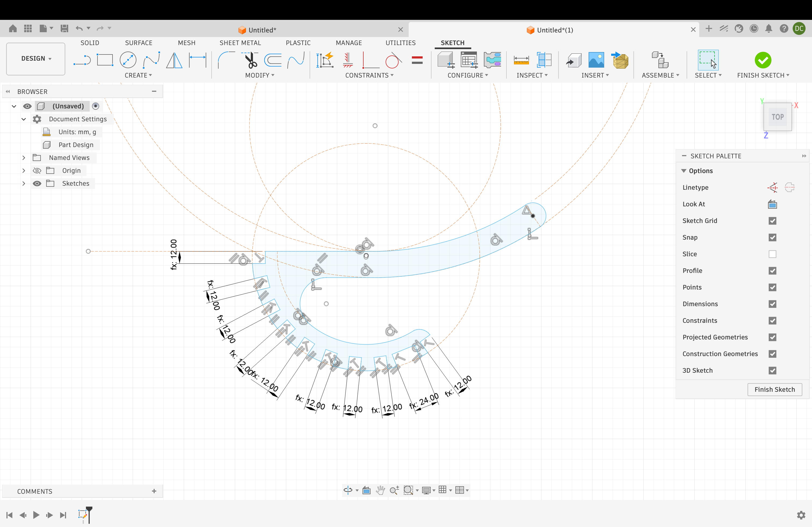Apply the Horizontal/Vertical constraint

point(348,60)
